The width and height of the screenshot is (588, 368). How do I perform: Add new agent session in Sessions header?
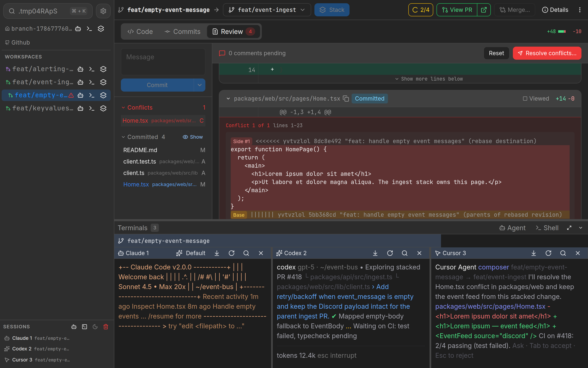(x=74, y=327)
